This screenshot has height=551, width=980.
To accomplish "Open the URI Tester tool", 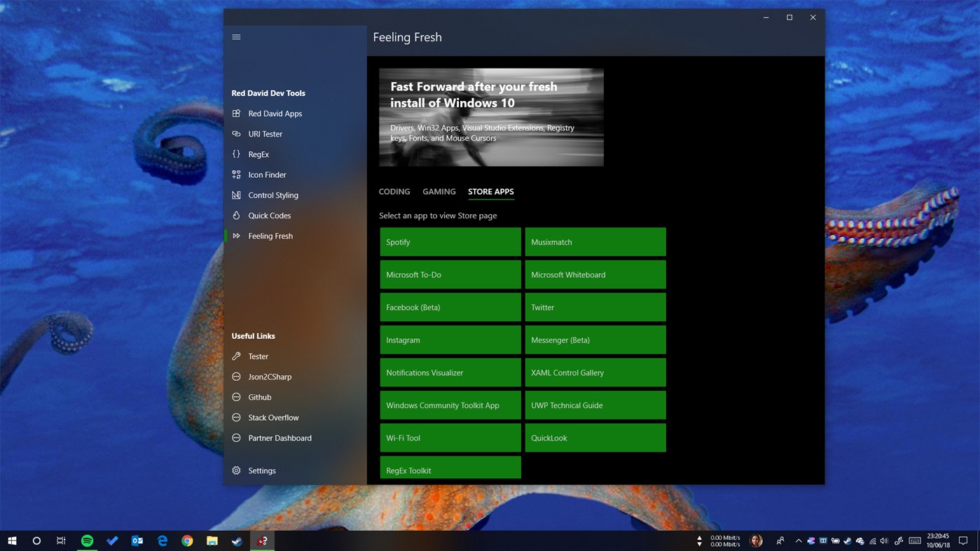I will tap(295, 134).
